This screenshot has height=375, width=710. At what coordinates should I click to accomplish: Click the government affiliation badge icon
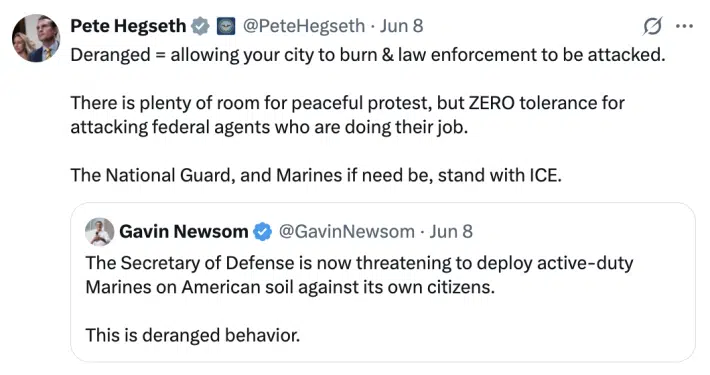click(x=226, y=26)
